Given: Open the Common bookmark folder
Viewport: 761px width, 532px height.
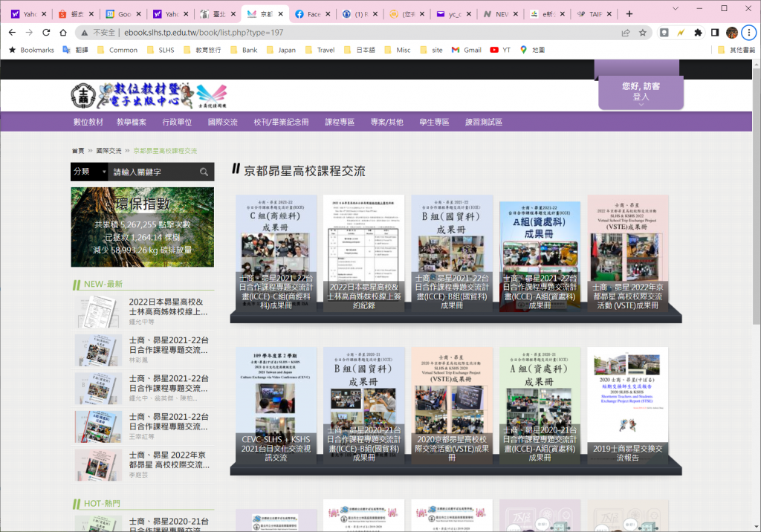Looking at the screenshot, I should pos(117,50).
